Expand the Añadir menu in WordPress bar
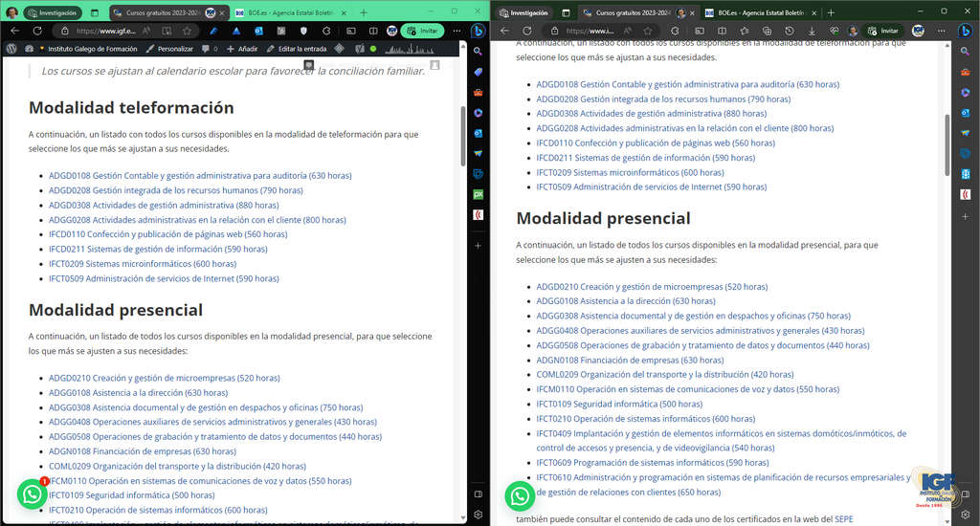 [243, 49]
